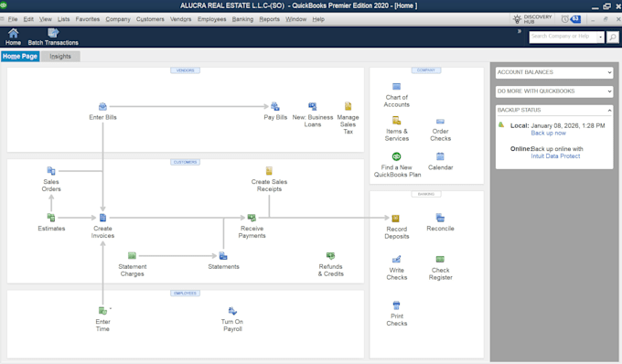
Task: Open the Turn On Payroll icon
Action: pos(232,311)
